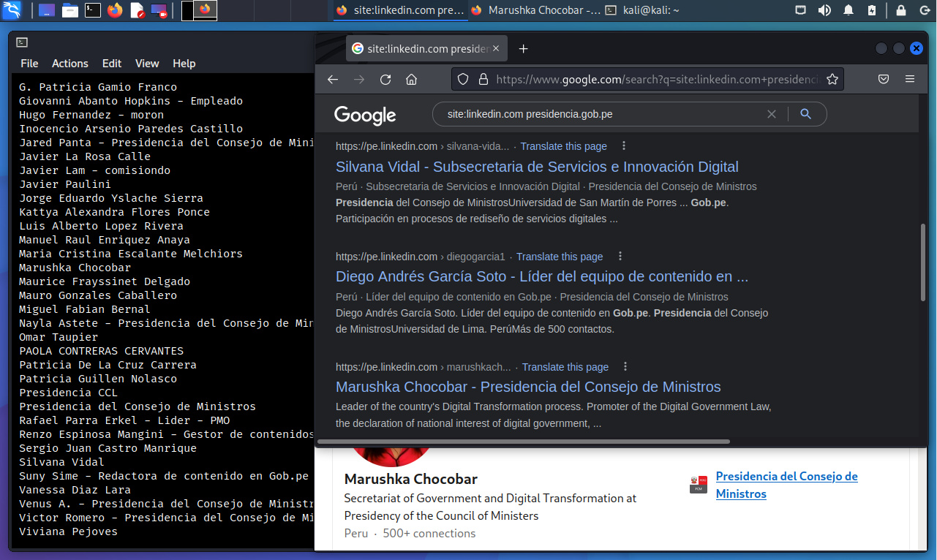Translate the Silvana Vidal result page

pyautogui.click(x=563, y=146)
